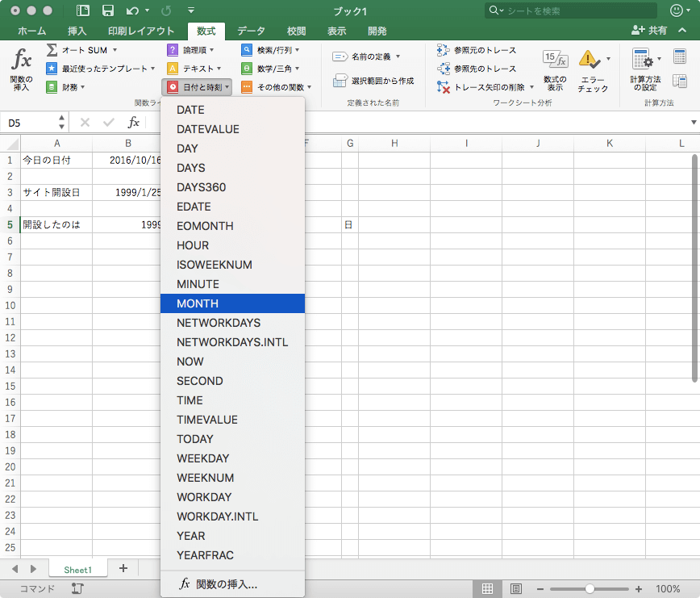The height and width of the screenshot is (598, 700).
Task: Click the Calculate Now calculator icon
Action: click(680, 56)
